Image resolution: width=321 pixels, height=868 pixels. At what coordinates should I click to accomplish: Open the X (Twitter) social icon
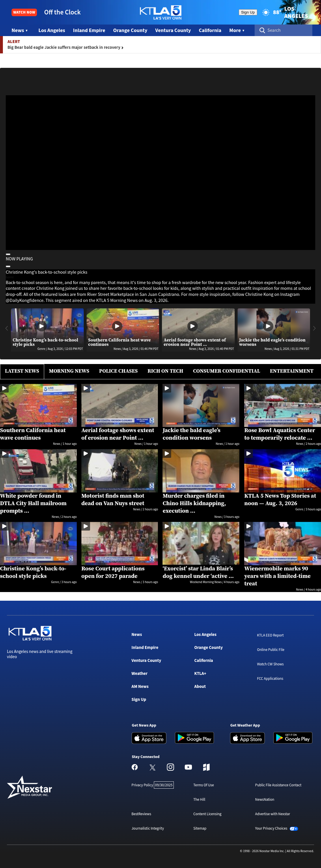153,767
